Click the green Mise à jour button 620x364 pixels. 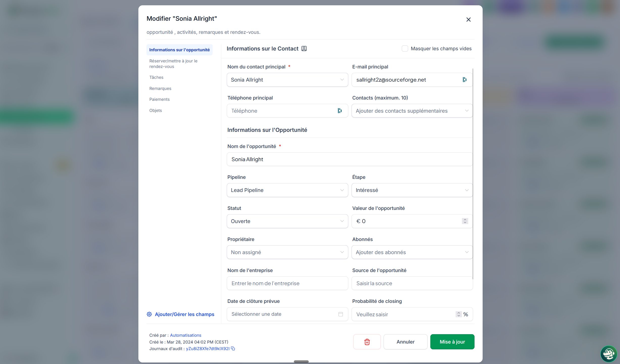pyautogui.click(x=452, y=342)
